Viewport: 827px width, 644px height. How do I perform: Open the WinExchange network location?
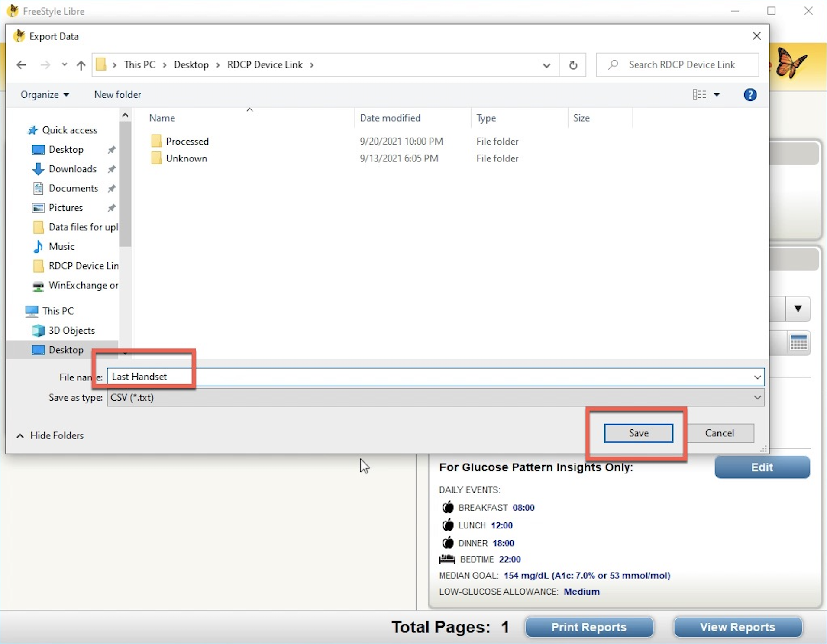coord(75,286)
